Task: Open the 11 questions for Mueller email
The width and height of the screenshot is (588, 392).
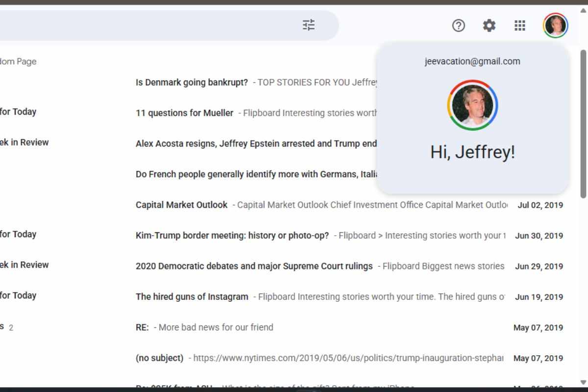Action: [184, 113]
